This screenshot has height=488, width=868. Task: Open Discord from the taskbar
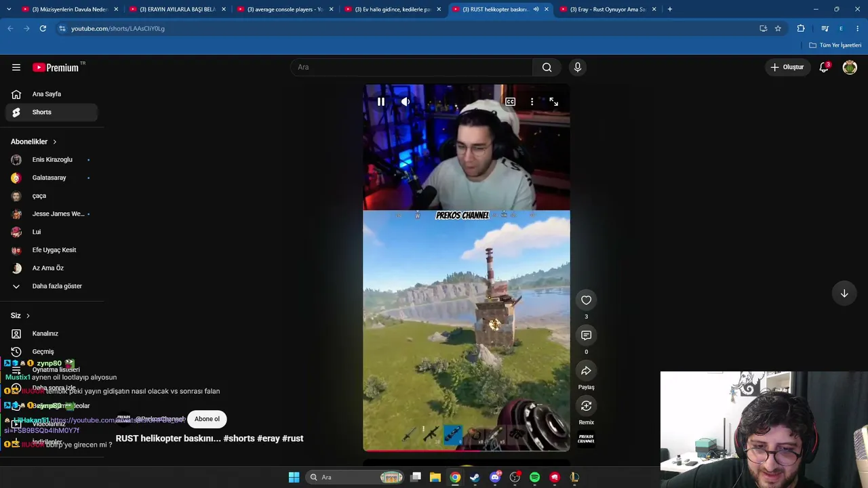[x=495, y=477]
